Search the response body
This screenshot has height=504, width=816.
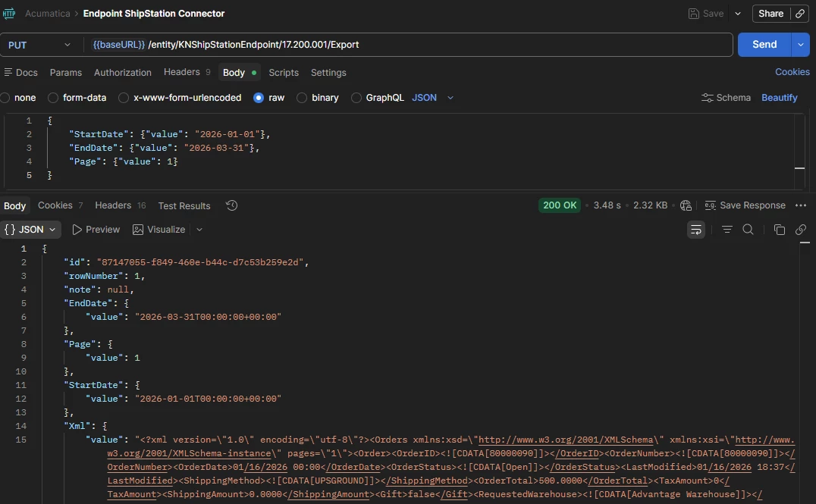point(748,230)
